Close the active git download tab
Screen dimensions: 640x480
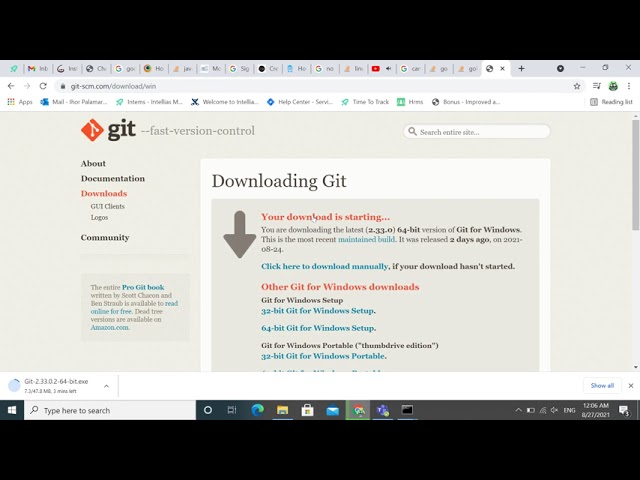[502, 69]
